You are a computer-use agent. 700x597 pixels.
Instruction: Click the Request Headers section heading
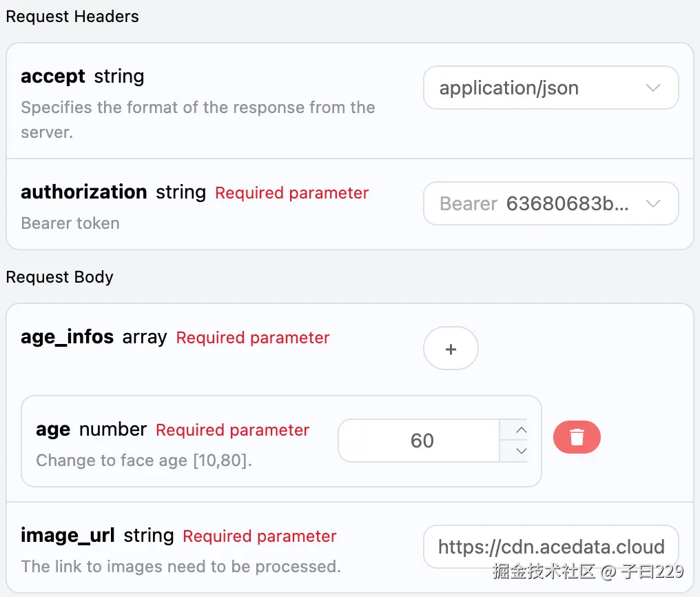click(72, 17)
